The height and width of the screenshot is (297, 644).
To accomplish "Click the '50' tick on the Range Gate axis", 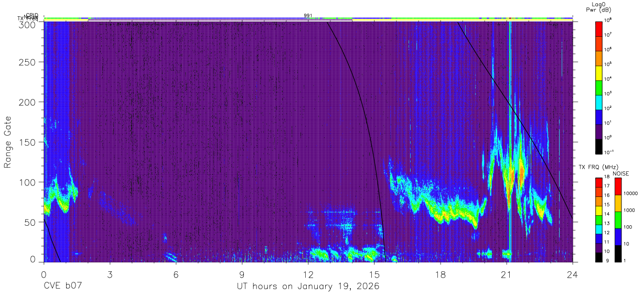I will pyautogui.click(x=30, y=222).
